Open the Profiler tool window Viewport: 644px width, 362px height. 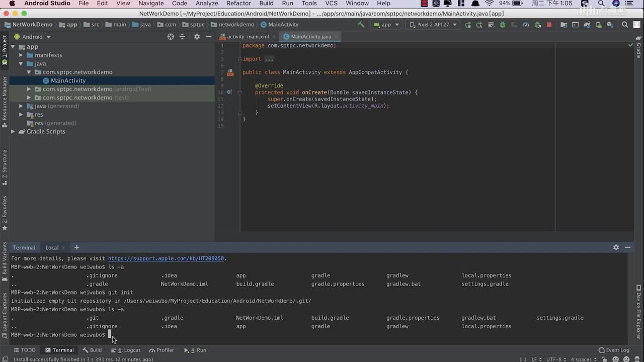[162, 350]
